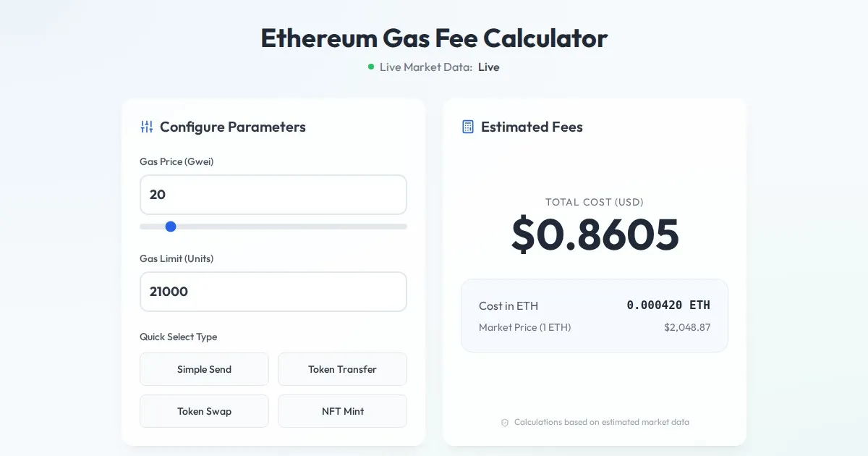The image size is (868, 456).
Task: Focus the Gas Limit (Units) input field
Action: point(273,292)
